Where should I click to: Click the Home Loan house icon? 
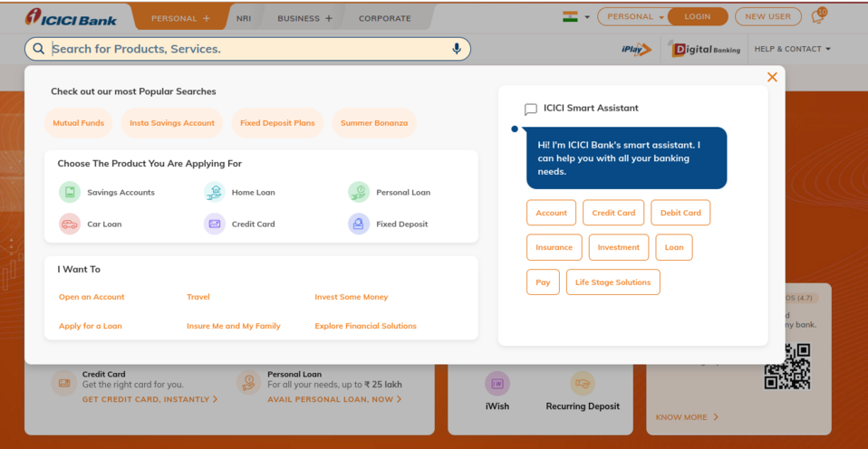214,193
